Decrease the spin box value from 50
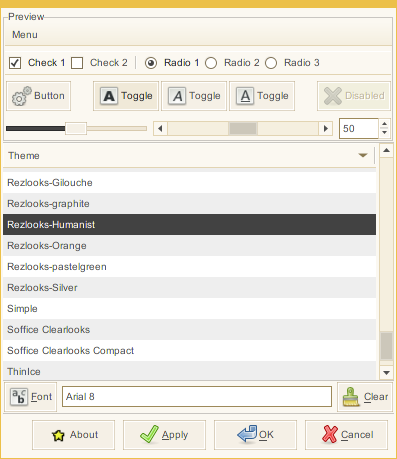 384,132
